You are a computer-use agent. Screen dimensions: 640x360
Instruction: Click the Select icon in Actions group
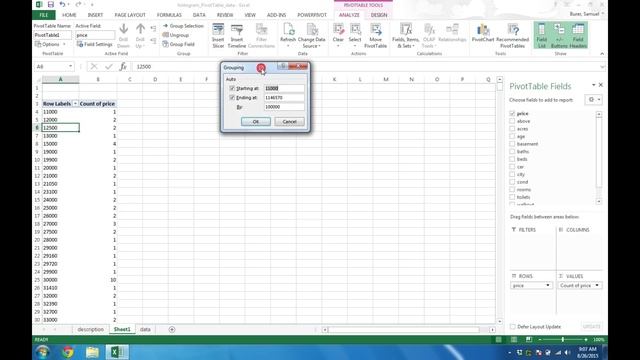(355, 30)
